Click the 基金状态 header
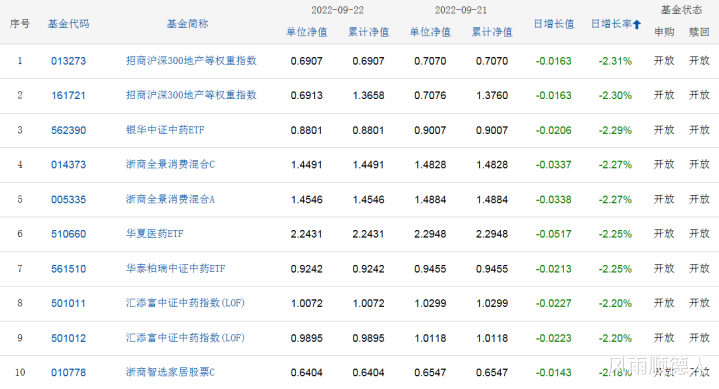719x389 pixels. [681, 10]
